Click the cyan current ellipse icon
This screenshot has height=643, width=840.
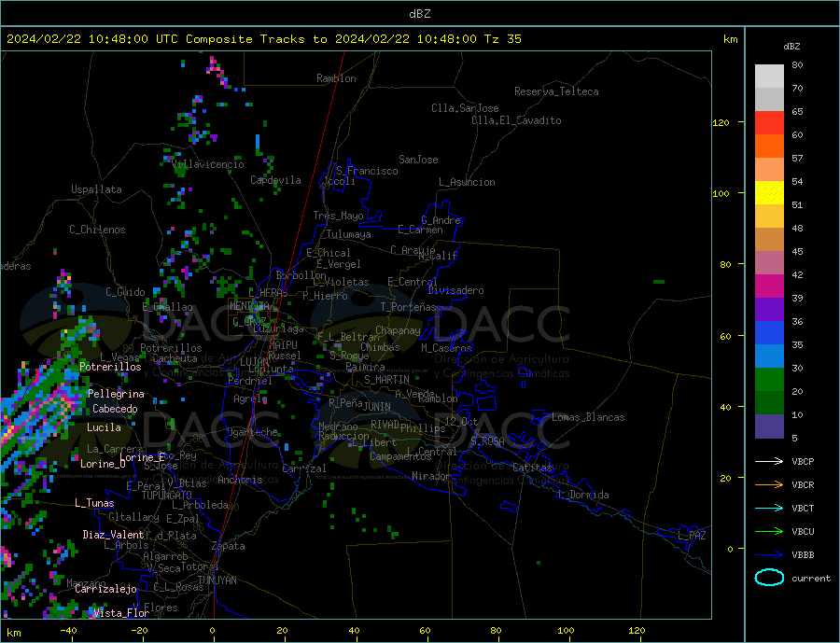tap(769, 578)
